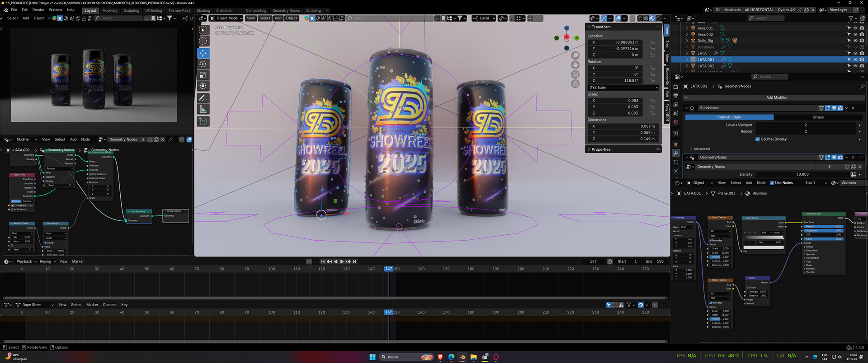The height and width of the screenshot is (363, 868).
Task: Uncheck the Optimal Display checkbox
Action: 758,139
